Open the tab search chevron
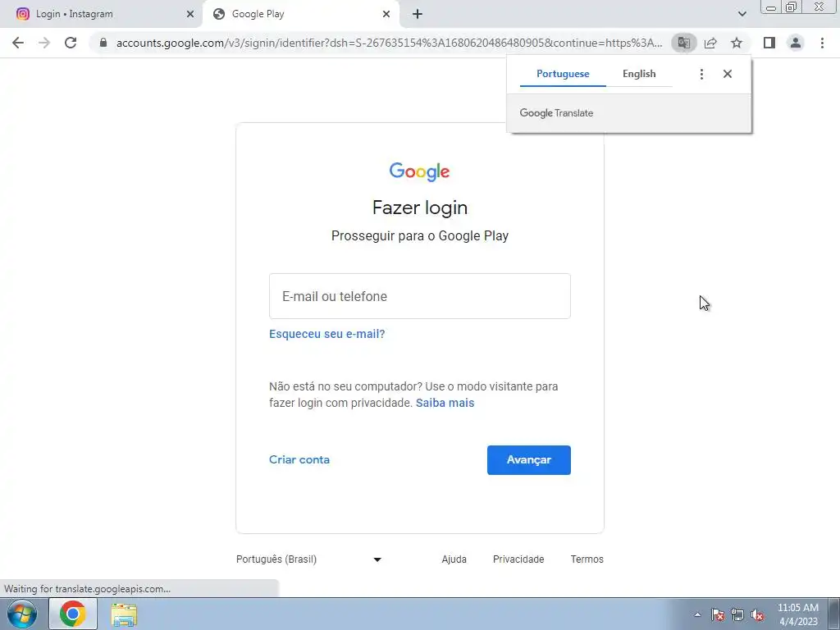 pos(742,15)
